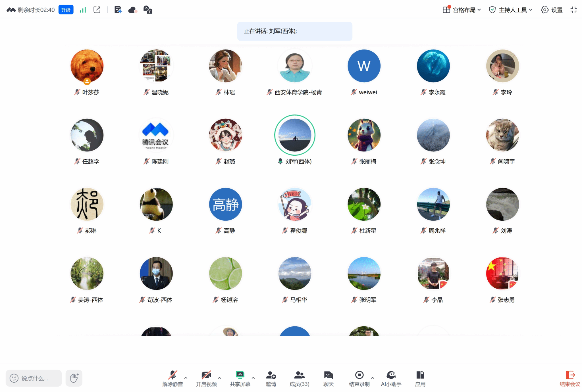
Task: Open the live translation captions icon
Action: pos(147,10)
